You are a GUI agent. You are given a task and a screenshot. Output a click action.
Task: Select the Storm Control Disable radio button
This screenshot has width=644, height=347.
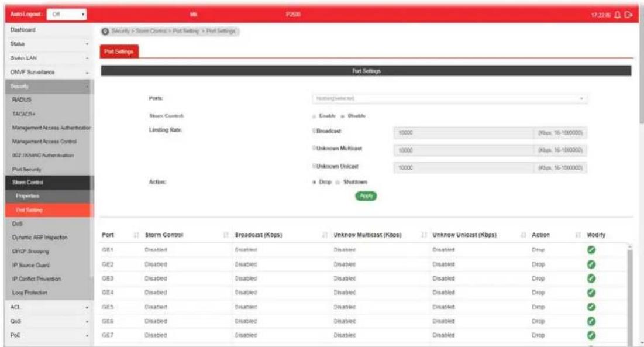pos(343,116)
